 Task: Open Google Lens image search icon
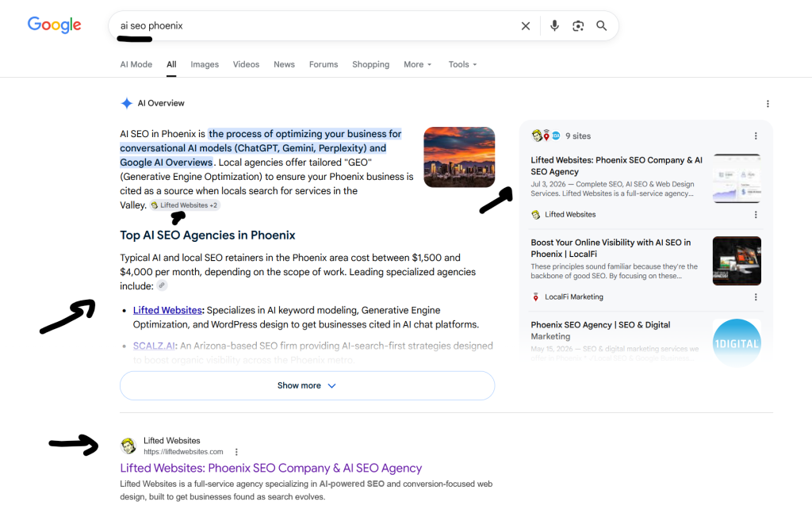click(x=578, y=26)
